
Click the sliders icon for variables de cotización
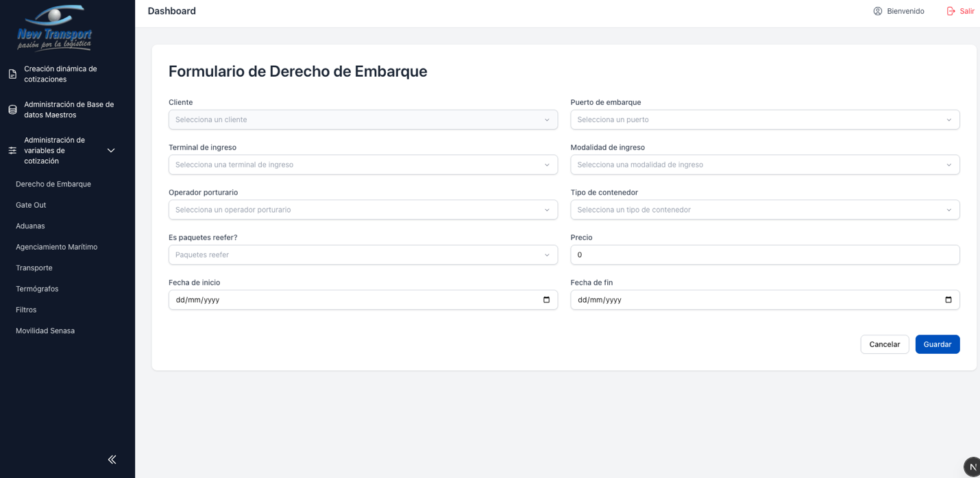[x=12, y=150]
